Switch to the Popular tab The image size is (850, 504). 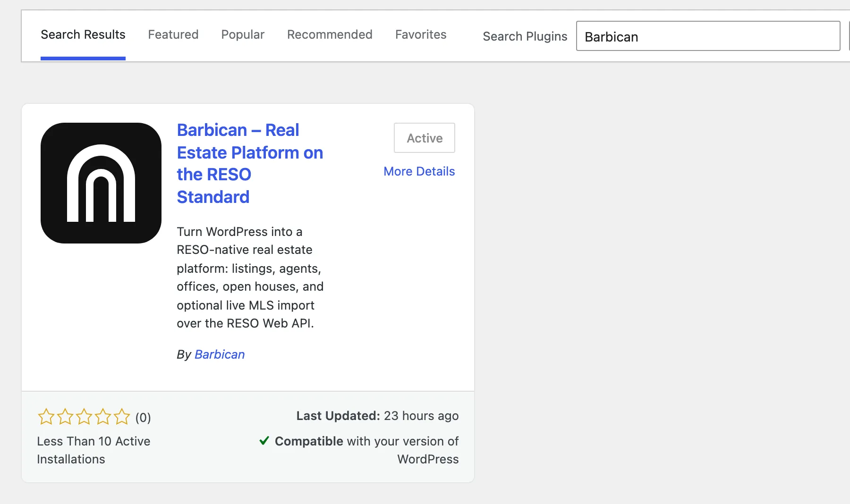coord(243,34)
